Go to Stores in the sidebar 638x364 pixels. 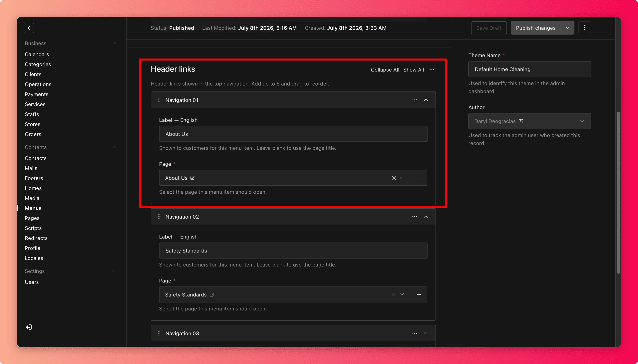[33, 124]
